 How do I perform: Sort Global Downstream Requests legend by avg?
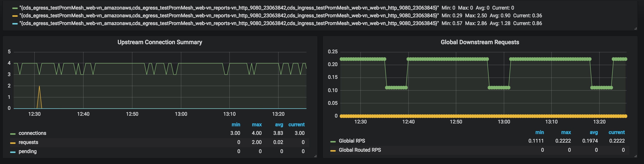(x=594, y=132)
